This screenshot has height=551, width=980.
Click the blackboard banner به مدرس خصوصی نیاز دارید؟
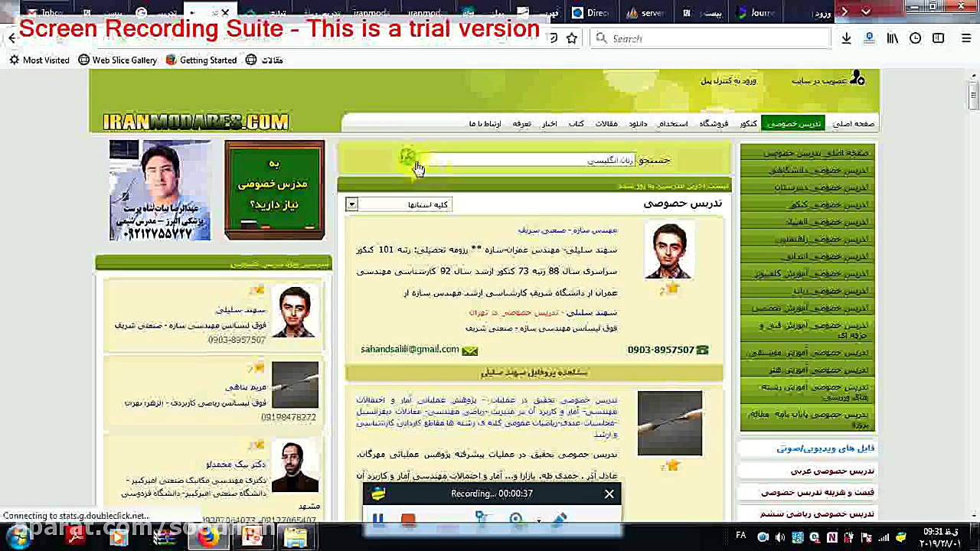(x=274, y=190)
